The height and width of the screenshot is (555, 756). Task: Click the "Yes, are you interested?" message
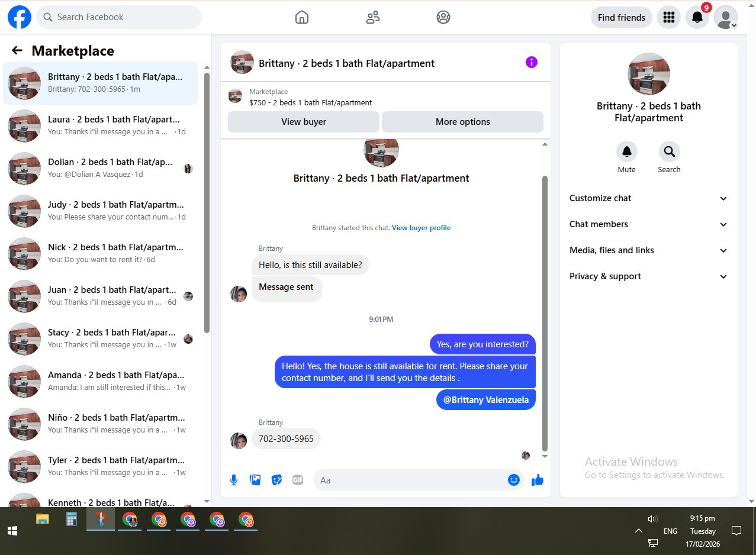click(x=482, y=344)
